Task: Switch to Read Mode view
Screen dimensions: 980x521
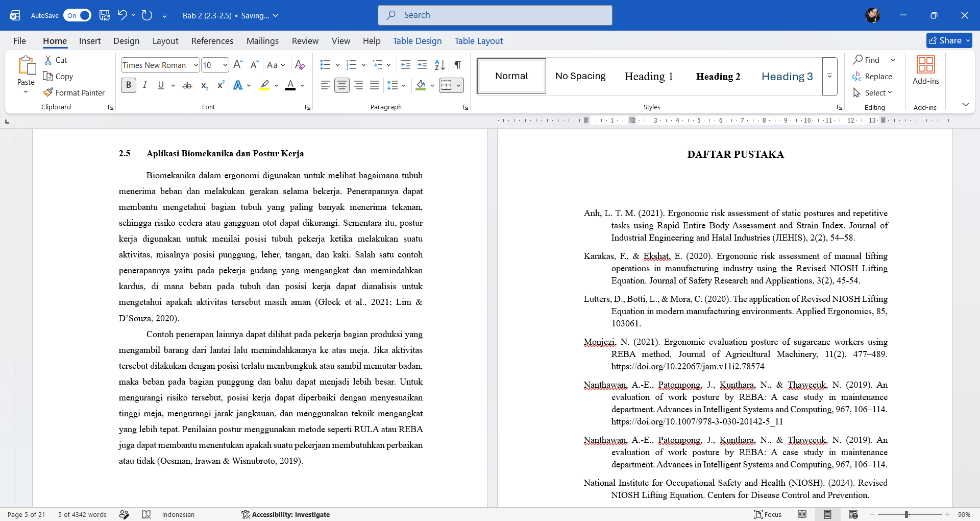Action: (802, 514)
